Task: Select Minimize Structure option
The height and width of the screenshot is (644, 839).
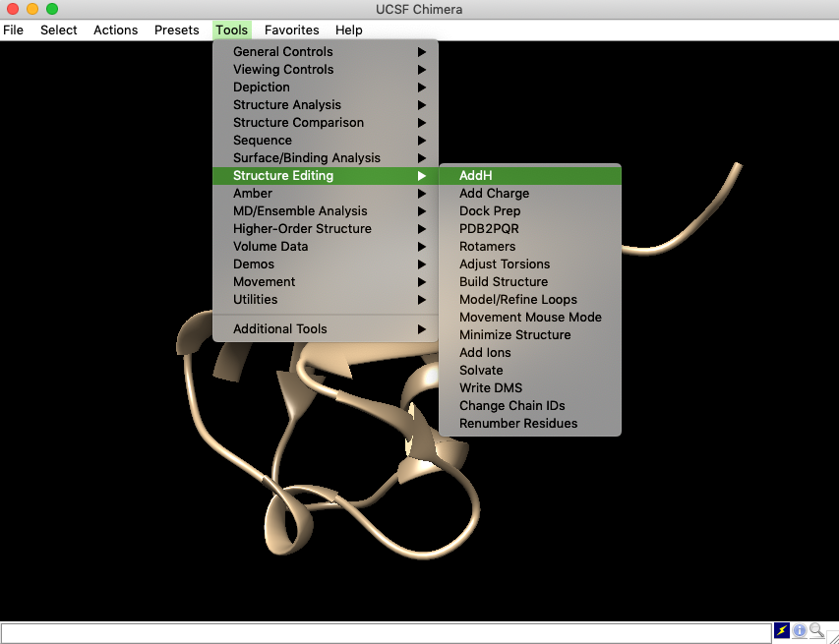Action: tap(514, 335)
